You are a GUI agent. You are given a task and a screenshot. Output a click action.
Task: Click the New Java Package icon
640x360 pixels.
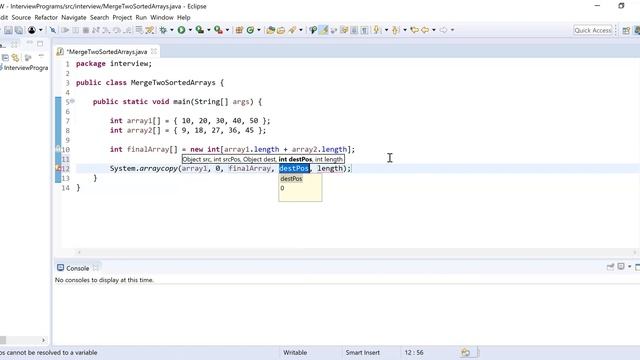click(x=239, y=30)
